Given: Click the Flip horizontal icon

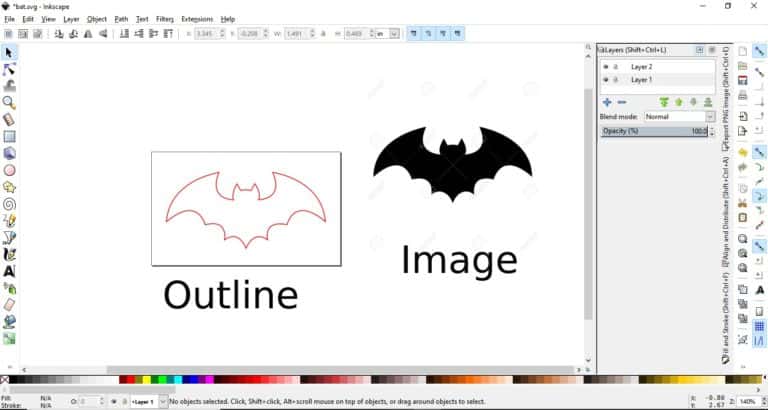Looking at the screenshot, I should pyautogui.click(x=88, y=34).
